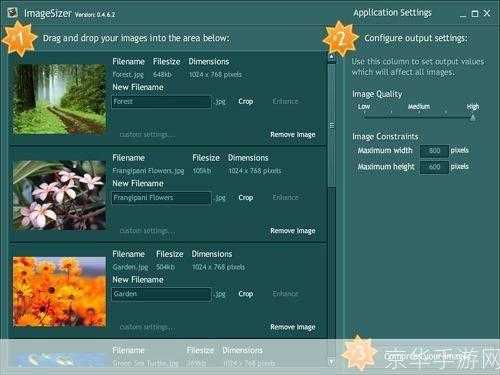This screenshot has width=500, height=375.
Task: Close the ImageSizer window
Action: tap(487, 13)
